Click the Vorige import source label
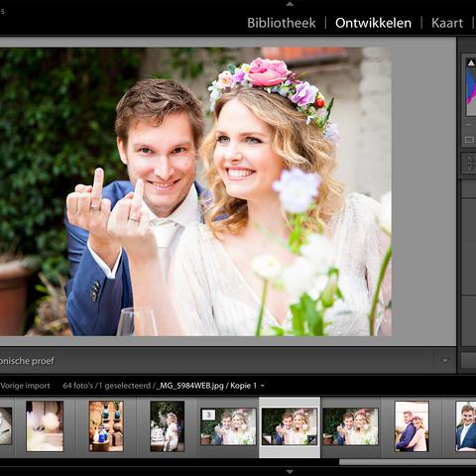The height and width of the screenshot is (476, 476). [25, 386]
